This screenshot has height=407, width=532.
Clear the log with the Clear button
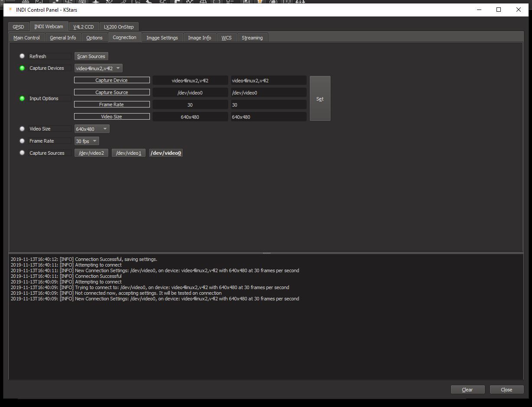(x=467, y=390)
